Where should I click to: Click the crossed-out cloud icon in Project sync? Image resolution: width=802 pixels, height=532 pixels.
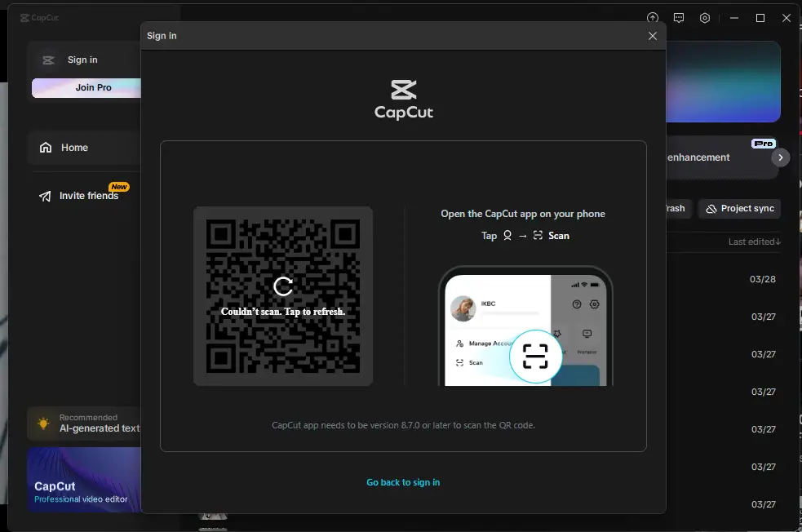(711, 209)
